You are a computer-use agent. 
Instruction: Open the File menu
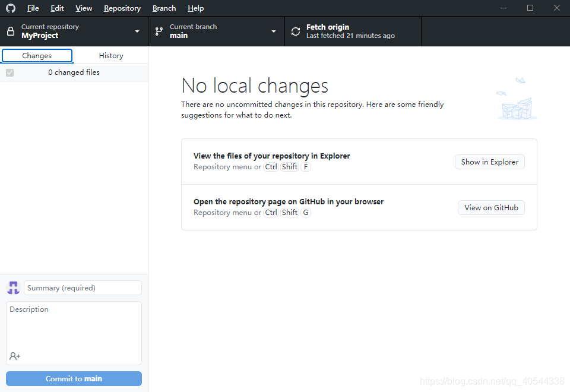pos(33,8)
